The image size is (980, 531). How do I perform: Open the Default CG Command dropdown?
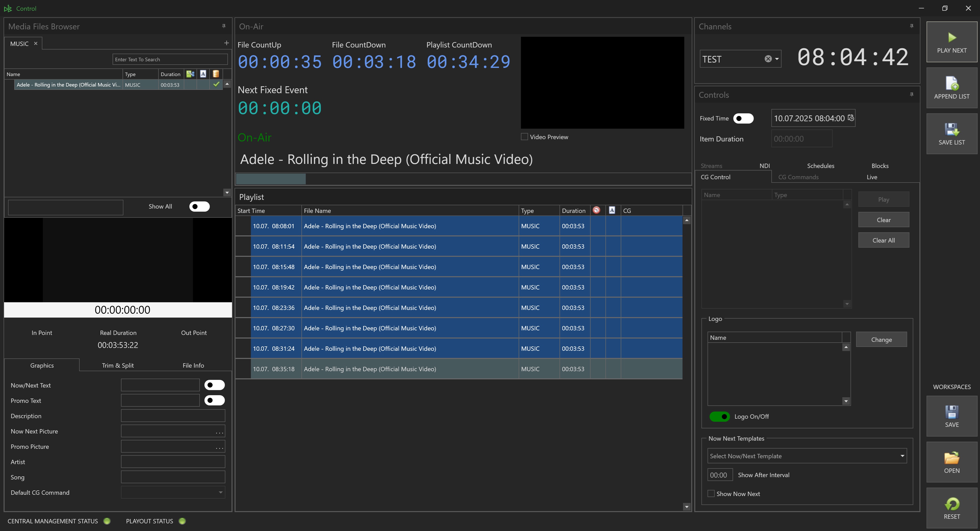click(x=220, y=492)
